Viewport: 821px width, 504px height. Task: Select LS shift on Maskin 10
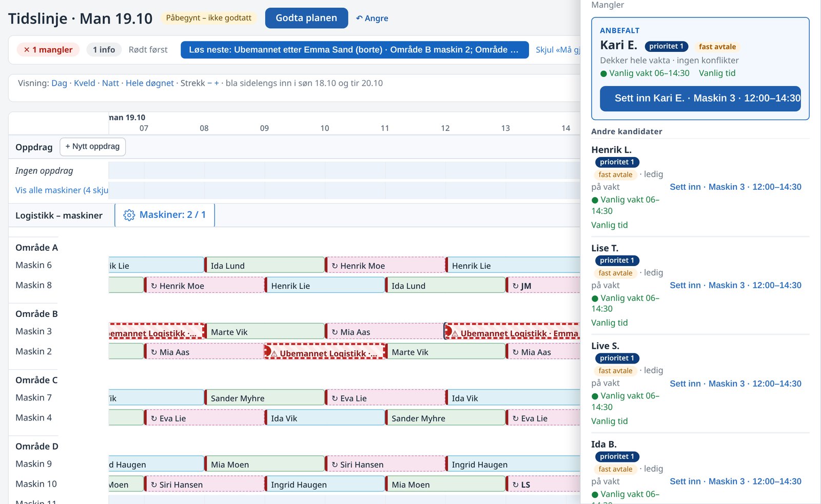(x=543, y=484)
